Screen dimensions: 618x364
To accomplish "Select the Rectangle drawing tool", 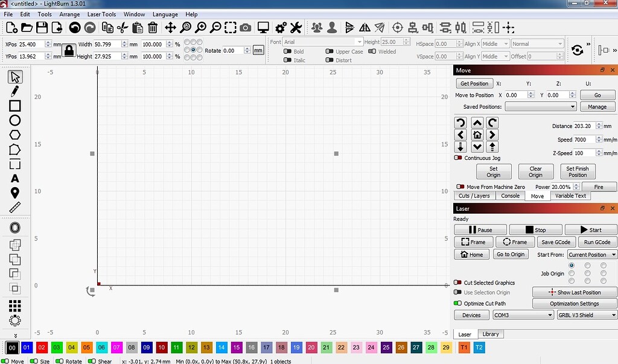I will [x=15, y=105].
